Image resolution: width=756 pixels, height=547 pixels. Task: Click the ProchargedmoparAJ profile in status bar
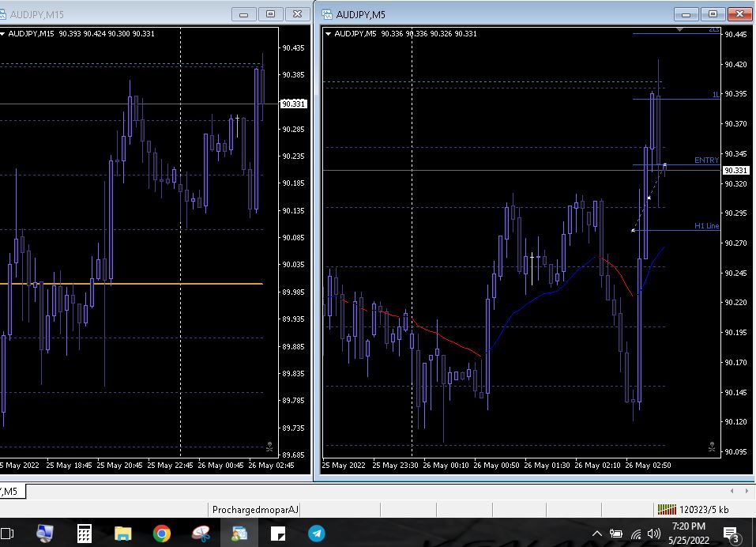pos(255,510)
